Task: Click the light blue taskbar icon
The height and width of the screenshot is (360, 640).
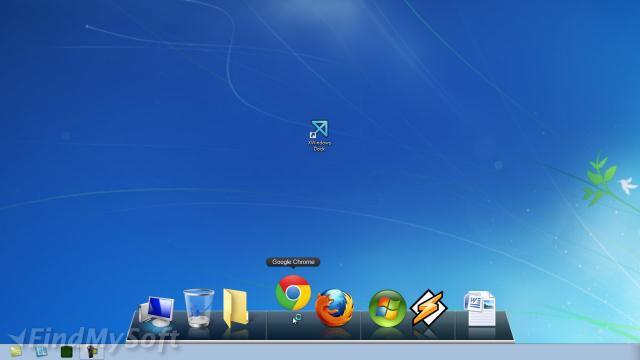Action: [x=41, y=351]
